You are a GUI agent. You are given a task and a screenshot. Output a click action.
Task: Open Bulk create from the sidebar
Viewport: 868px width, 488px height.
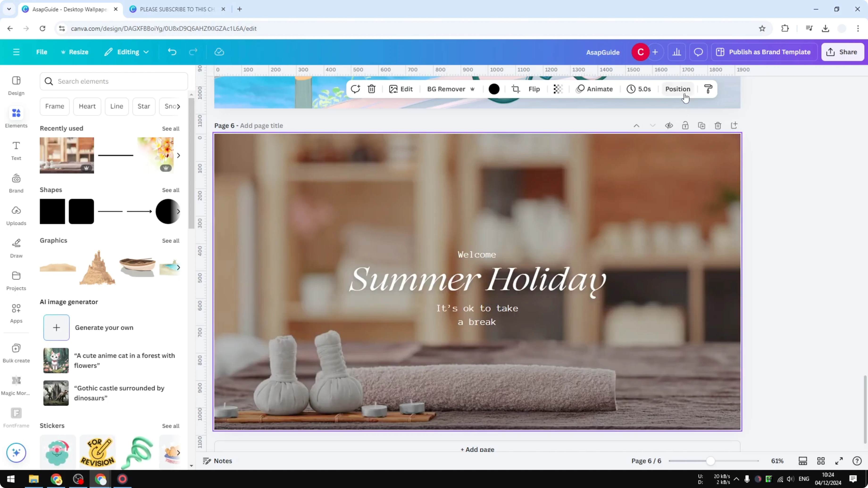point(16,352)
